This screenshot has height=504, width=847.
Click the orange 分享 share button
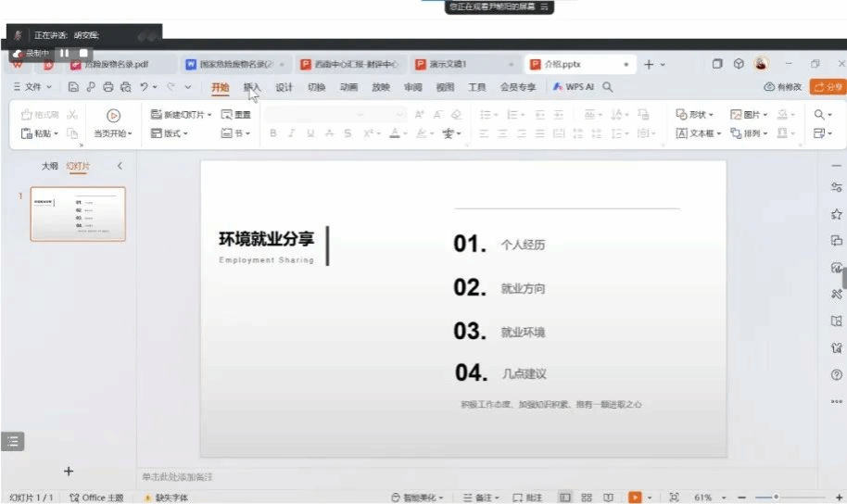click(828, 87)
